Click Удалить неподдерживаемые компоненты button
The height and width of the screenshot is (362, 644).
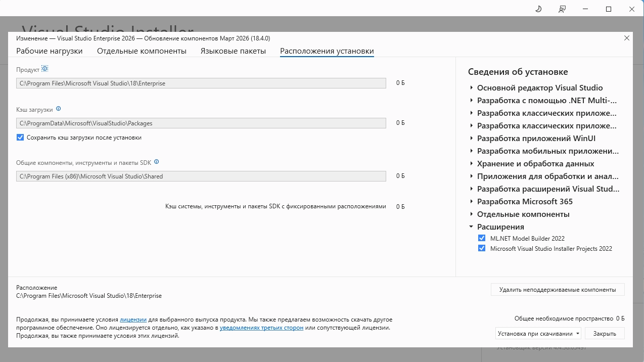557,290
